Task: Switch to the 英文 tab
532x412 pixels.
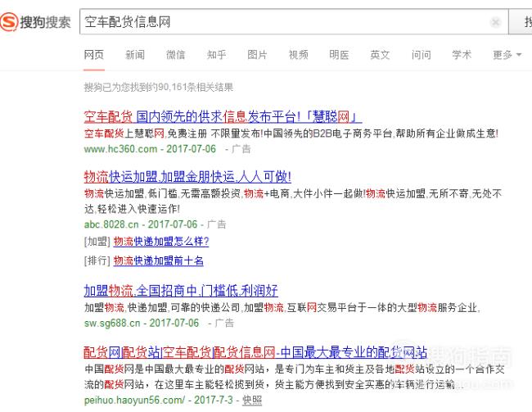Action: 380,55
